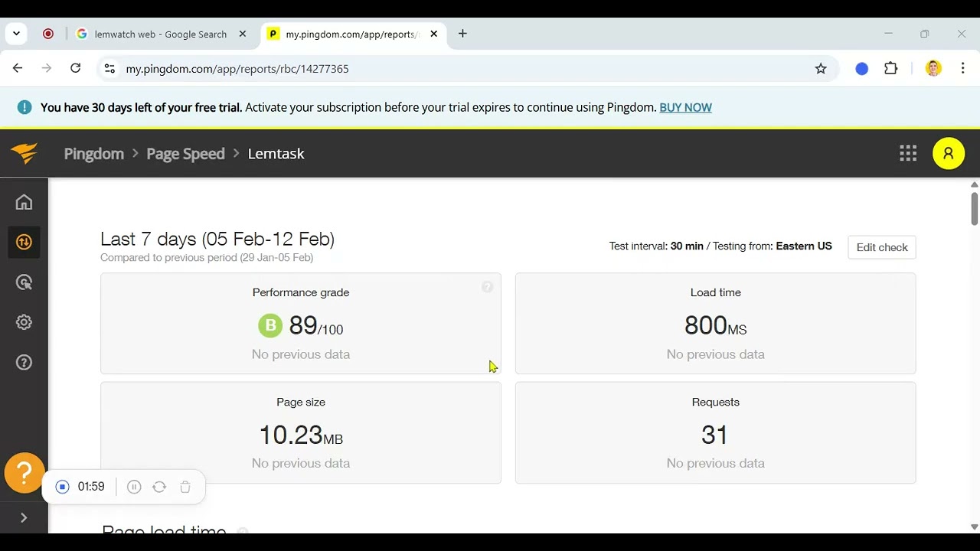Open a new browser tab

pos(462,34)
